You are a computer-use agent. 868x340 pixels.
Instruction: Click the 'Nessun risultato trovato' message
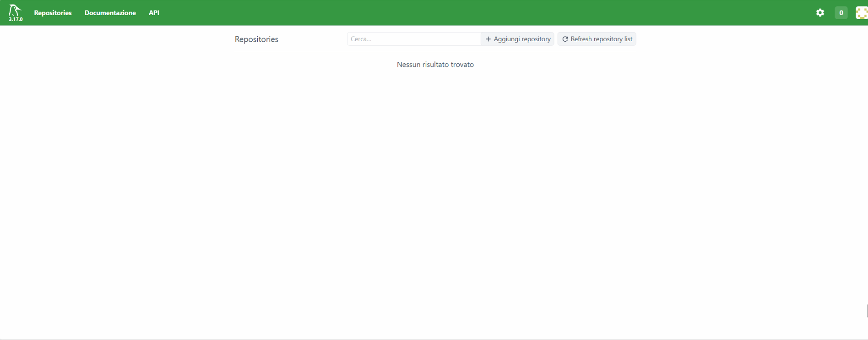(x=435, y=65)
